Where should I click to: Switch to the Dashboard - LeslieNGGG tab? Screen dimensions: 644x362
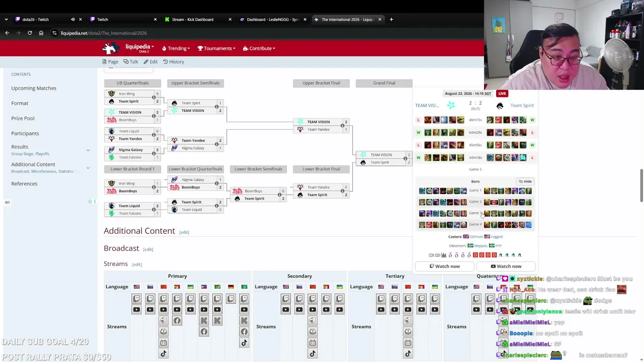[271, 19]
